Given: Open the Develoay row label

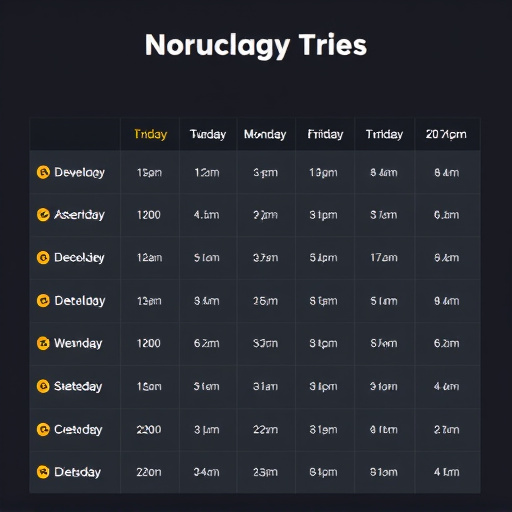Looking at the screenshot, I should pyautogui.click(x=79, y=173).
